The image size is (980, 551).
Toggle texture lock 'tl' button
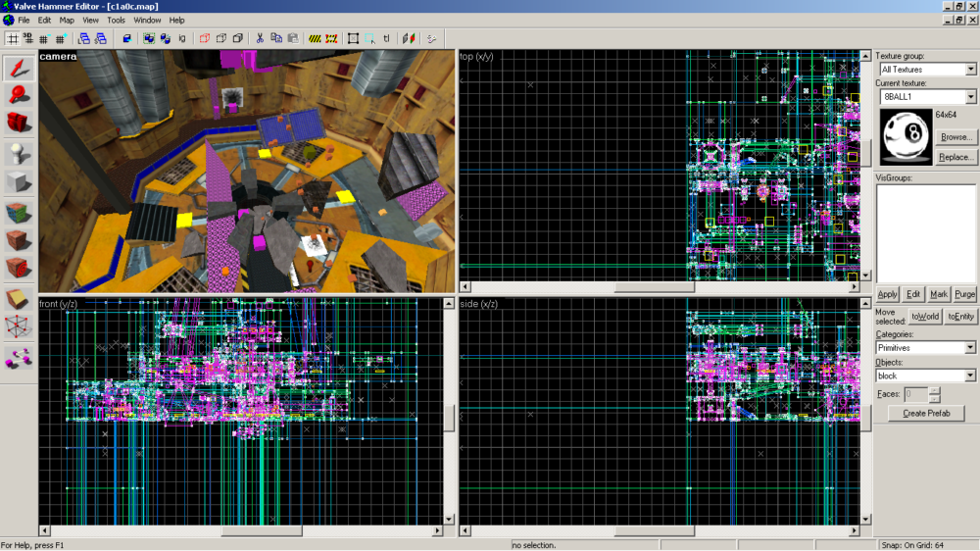tap(387, 39)
